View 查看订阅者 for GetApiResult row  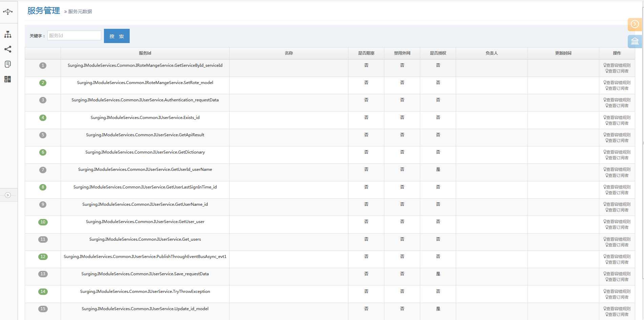617,141
